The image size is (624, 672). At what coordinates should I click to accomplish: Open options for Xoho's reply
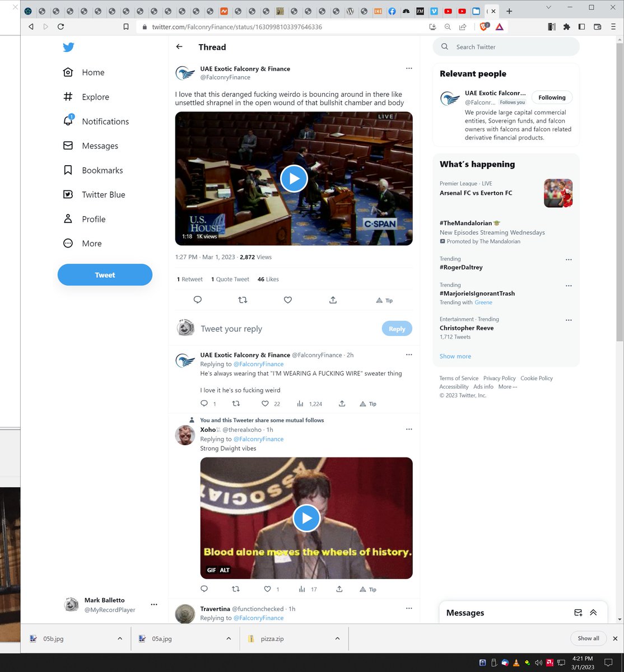409,429
